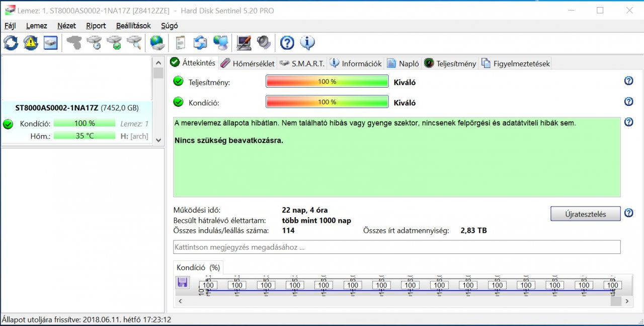Click the több mint 1000 nap value
Viewport: 644px width, 326px height.
click(316, 221)
